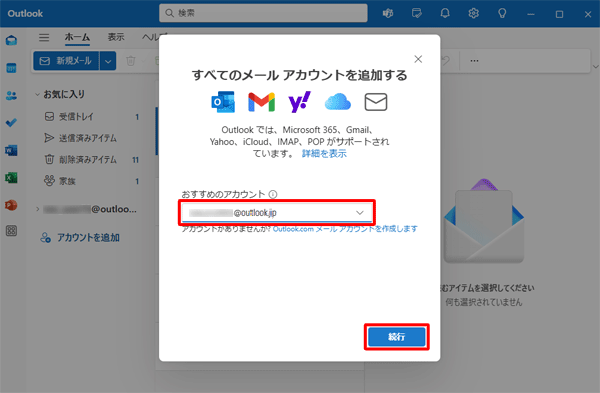Expand the @outlook account folder tree
Viewport: 600px width, 393px height.
tap(38, 209)
